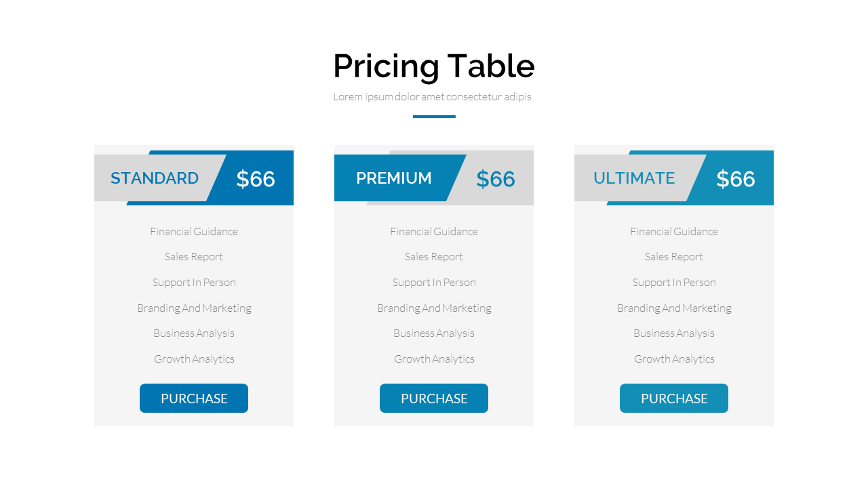868x488 pixels.
Task: Choose Business Analysis in Premium column
Action: click(434, 333)
